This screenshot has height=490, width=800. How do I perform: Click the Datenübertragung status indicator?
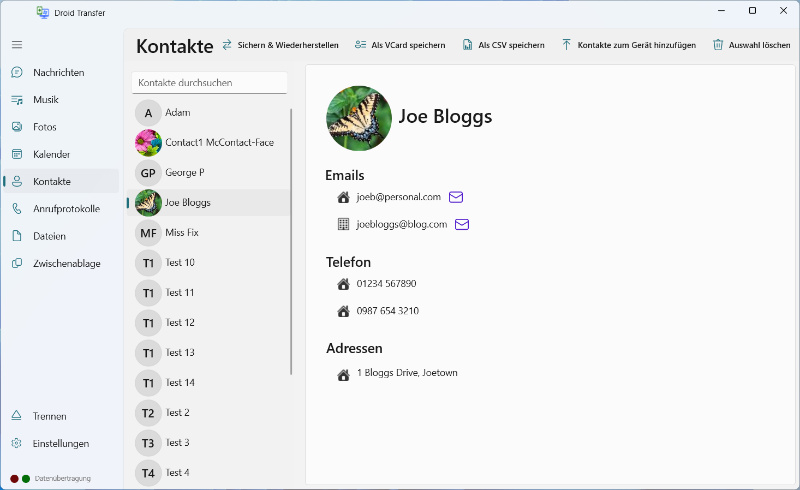click(51, 479)
